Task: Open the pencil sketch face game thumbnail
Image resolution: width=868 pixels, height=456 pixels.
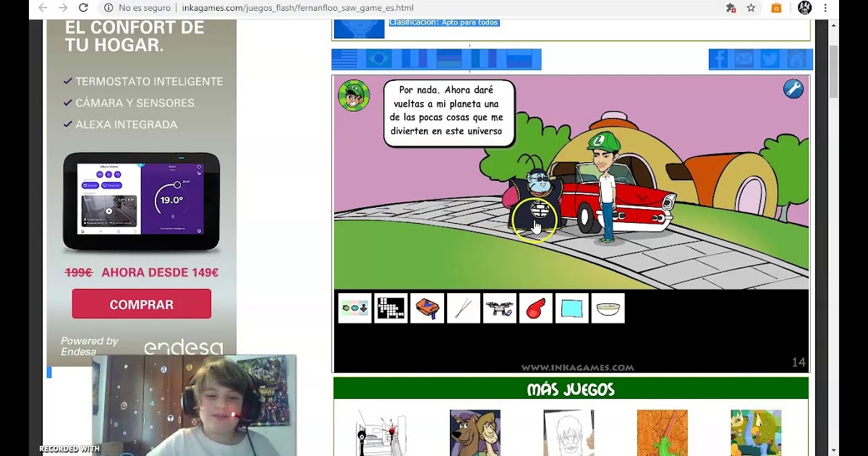Action: point(569,433)
